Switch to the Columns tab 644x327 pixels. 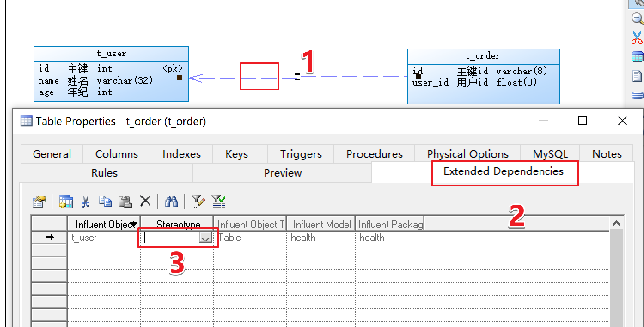coord(116,153)
